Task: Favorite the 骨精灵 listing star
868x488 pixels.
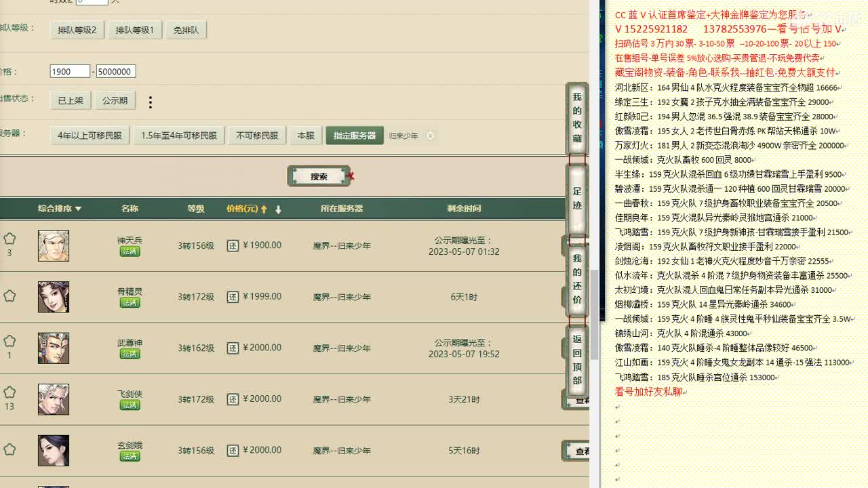Action: point(9,296)
